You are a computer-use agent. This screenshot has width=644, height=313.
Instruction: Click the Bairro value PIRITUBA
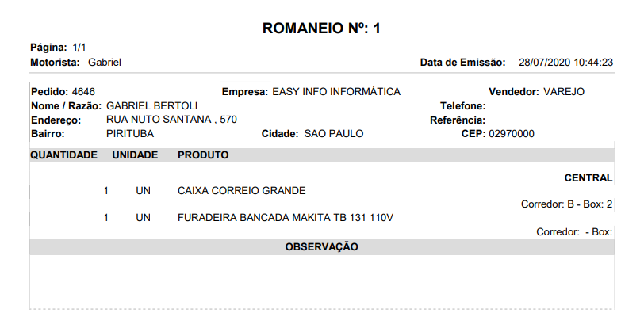point(130,134)
